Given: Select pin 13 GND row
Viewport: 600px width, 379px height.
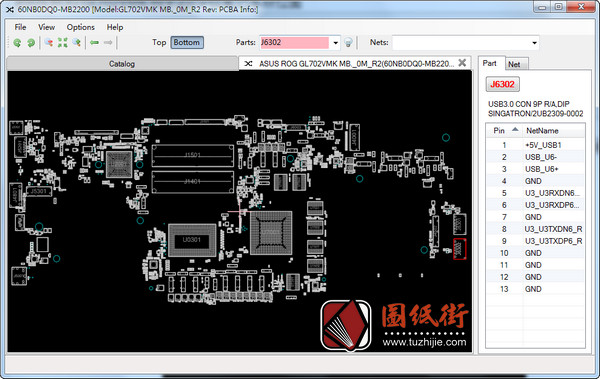Looking at the screenshot, I should pos(536,289).
